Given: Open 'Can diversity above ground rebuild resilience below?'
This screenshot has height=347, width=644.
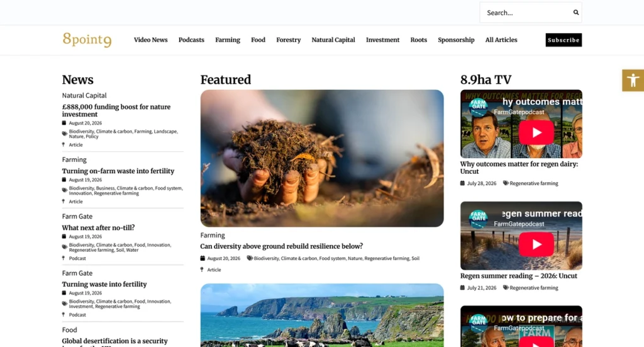Looking at the screenshot, I should click(x=282, y=246).
